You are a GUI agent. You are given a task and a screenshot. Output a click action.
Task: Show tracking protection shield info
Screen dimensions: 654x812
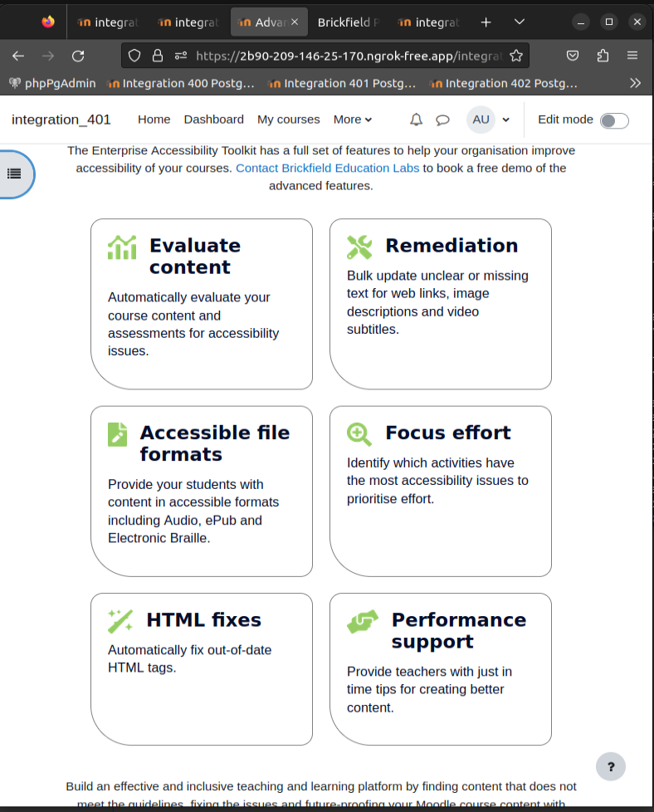[x=134, y=56]
